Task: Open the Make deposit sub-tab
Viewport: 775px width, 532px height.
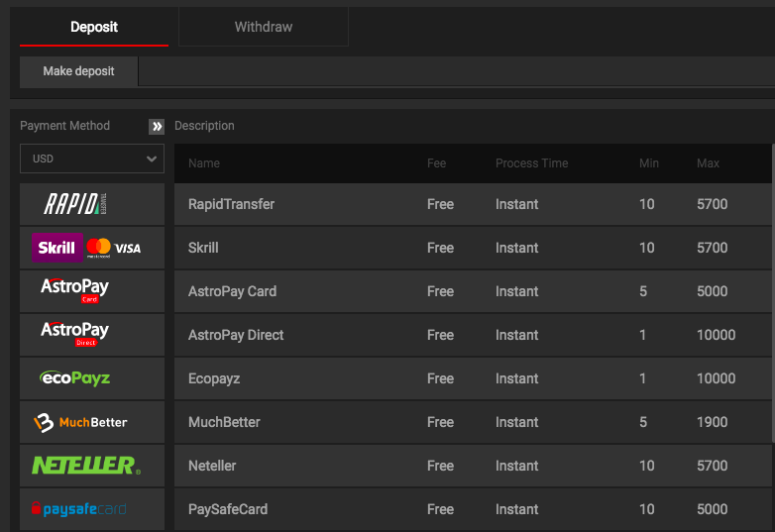Action: pyautogui.click(x=78, y=71)
